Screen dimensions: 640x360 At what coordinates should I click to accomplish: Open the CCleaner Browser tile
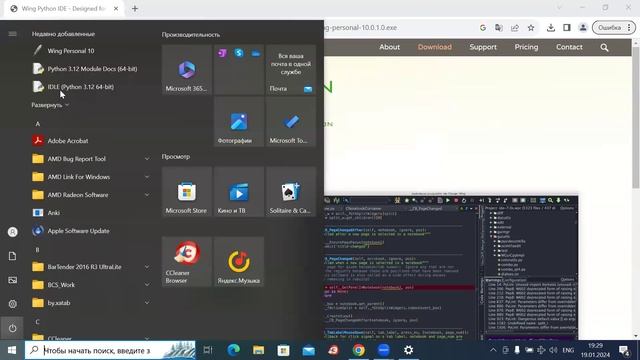coord(187,262)
